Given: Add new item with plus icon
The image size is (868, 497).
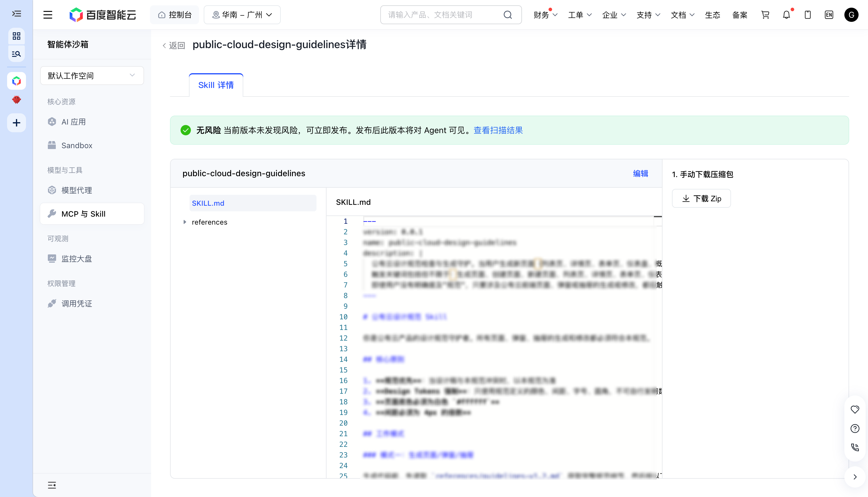Looking at the screenshot, I should (17, 122).
